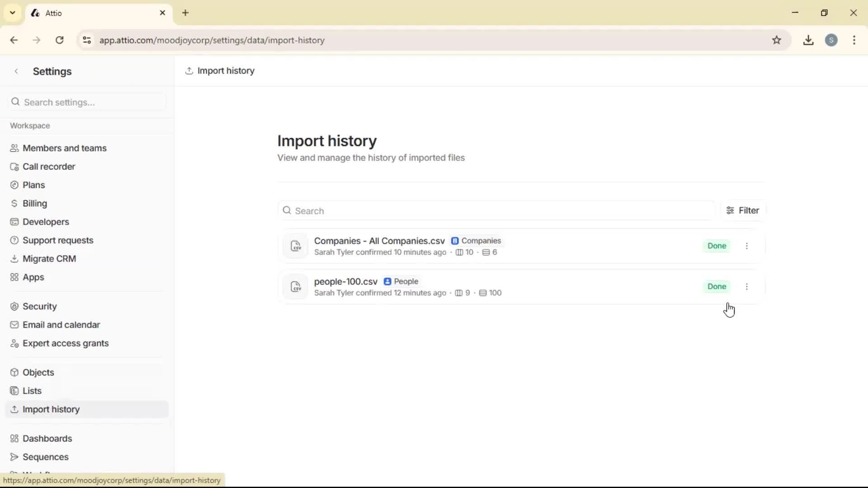Select the Call recorder settings icon
This screenshot has width=868, height=488.
pos(14,166)
